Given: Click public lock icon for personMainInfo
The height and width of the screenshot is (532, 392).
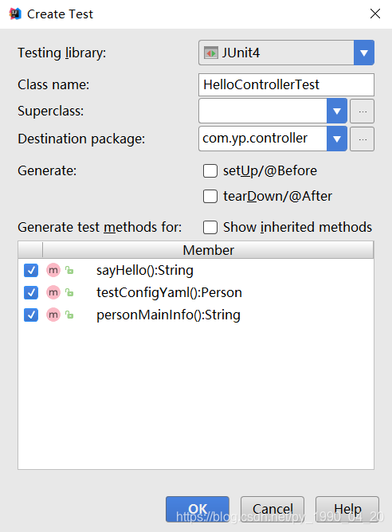Looking at the screenshot, I should click(x=69, y=315).
